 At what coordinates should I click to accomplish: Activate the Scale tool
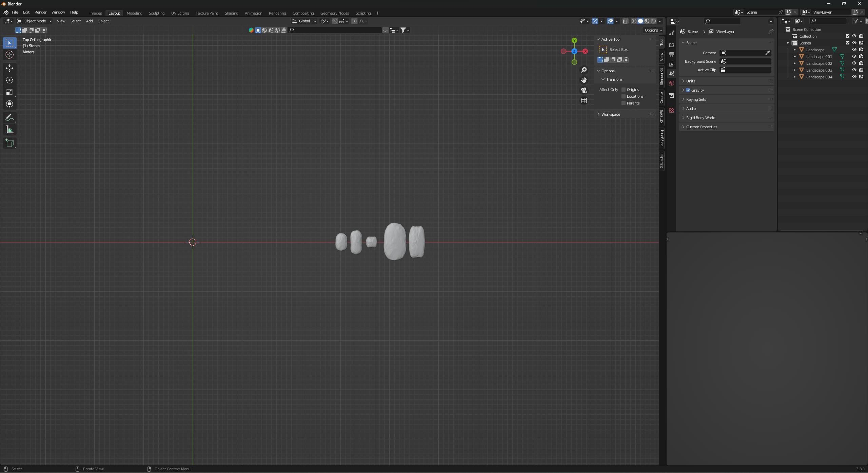click(x=9, y=92)
